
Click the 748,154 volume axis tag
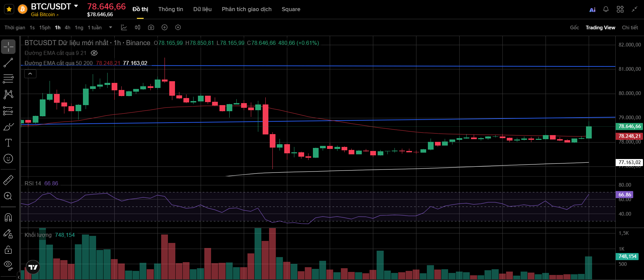[x=627, y=256]
